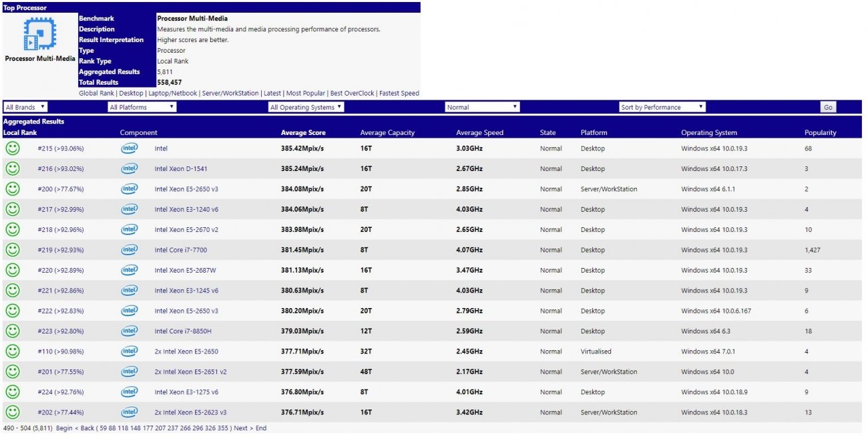The image size is (868, 439).
Task: Click the smiley icon in the Intel Xeon D-1541 row
Action: point(12,168)
